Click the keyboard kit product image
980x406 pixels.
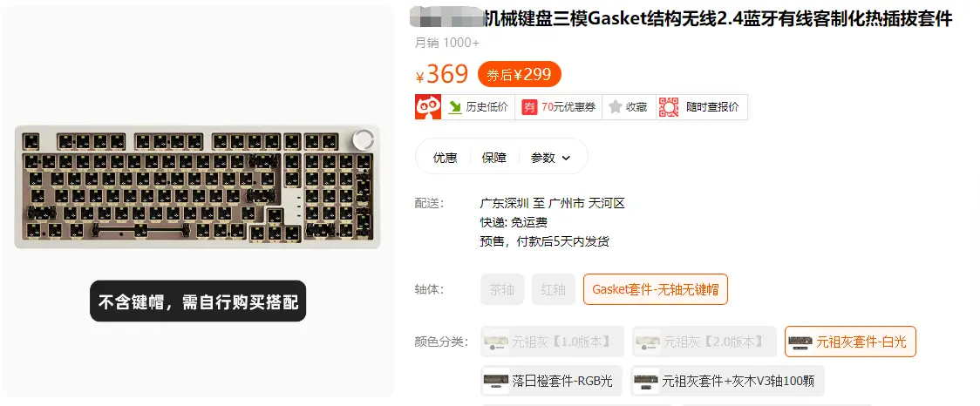point(198,186)
